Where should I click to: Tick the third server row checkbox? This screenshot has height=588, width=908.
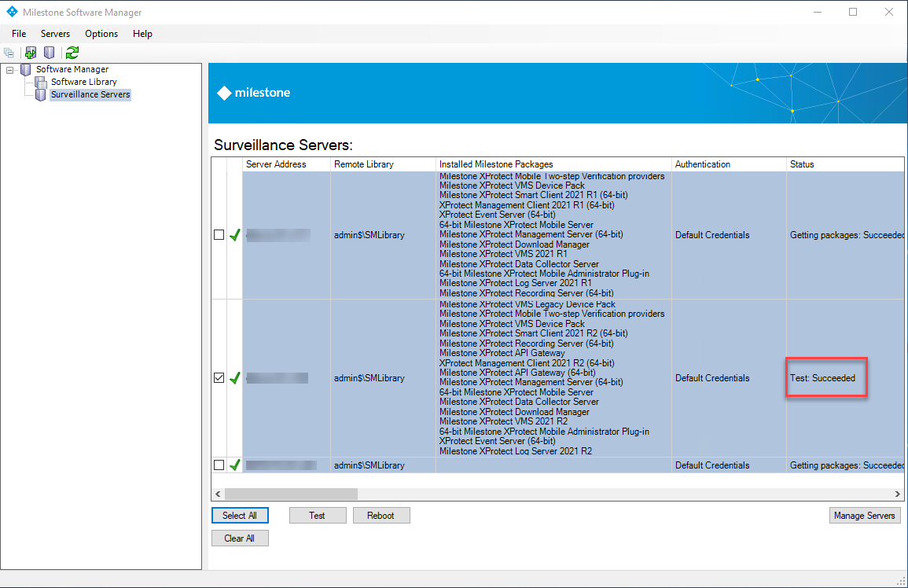pyautogui.click(x=219, y=465)
